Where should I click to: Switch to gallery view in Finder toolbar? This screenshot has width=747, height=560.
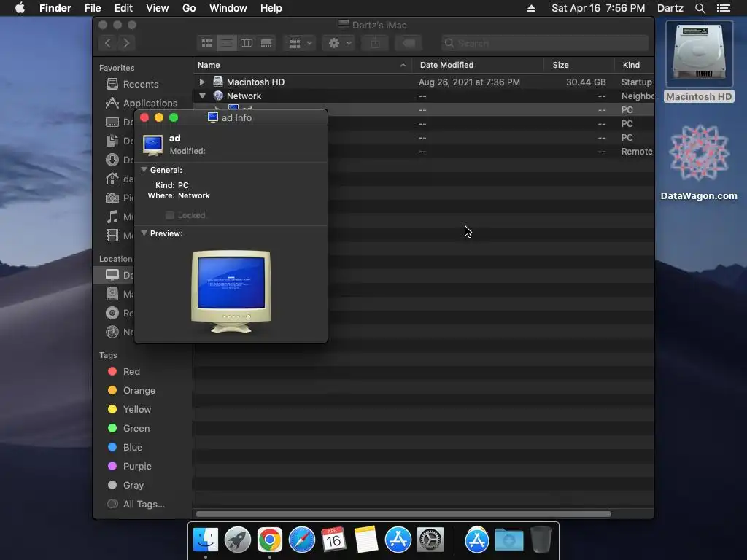click(x=266, y=43)
